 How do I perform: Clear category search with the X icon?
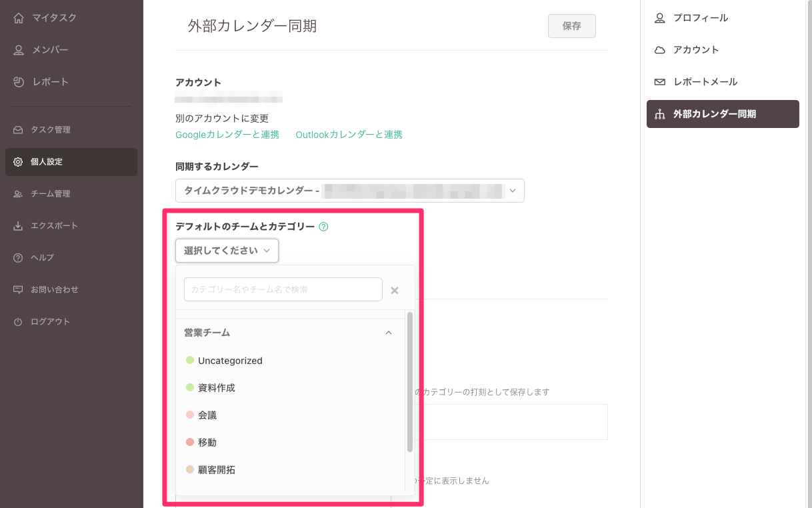(x=394, y=290)
